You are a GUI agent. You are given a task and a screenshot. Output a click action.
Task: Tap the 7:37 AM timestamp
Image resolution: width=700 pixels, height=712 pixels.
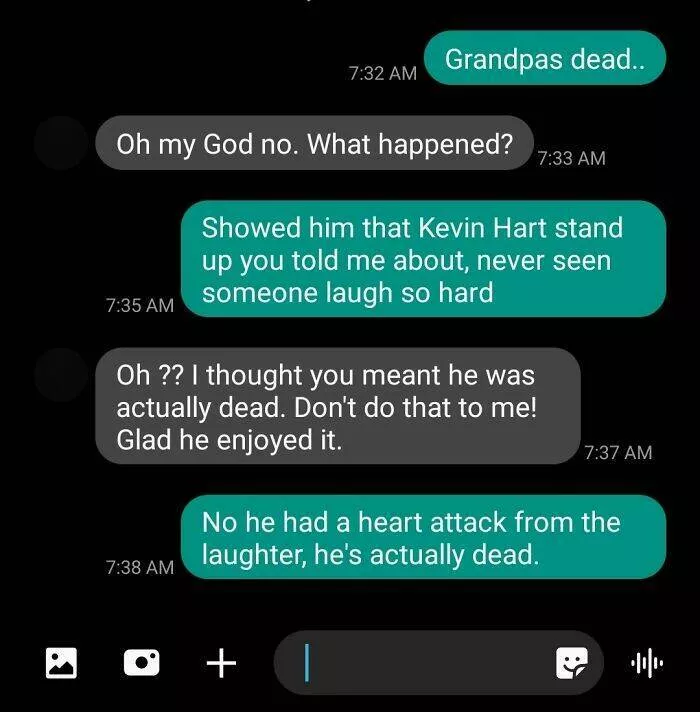click(x=618, y=452)
